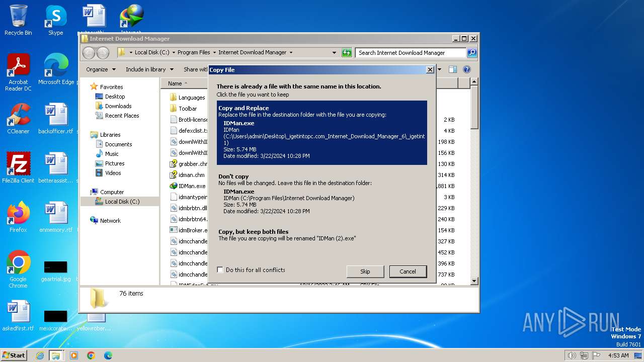Open address bar history dropdown
Viewport: 644px width, 362px height.
[x=334, y=52]
